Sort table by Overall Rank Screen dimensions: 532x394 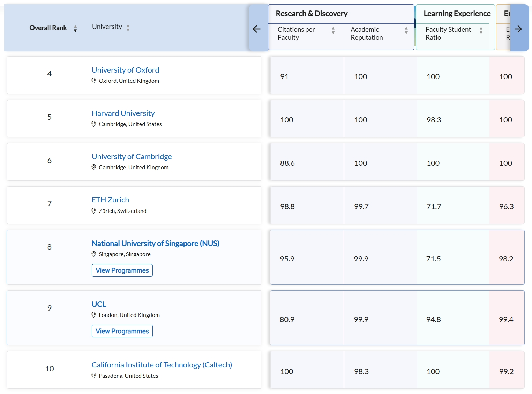click(x=75, y=28)
